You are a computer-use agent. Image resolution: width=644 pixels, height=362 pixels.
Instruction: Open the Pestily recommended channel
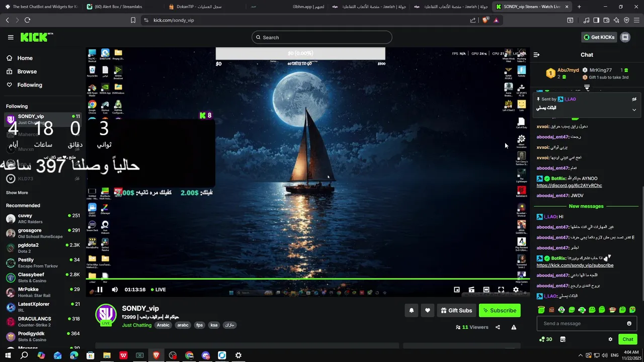[x=43, y=262]
